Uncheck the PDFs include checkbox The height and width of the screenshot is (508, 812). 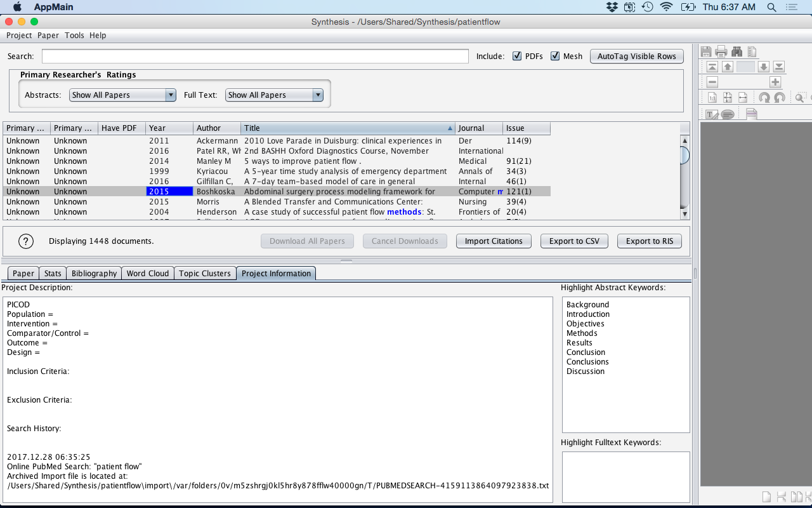point(517,56)
